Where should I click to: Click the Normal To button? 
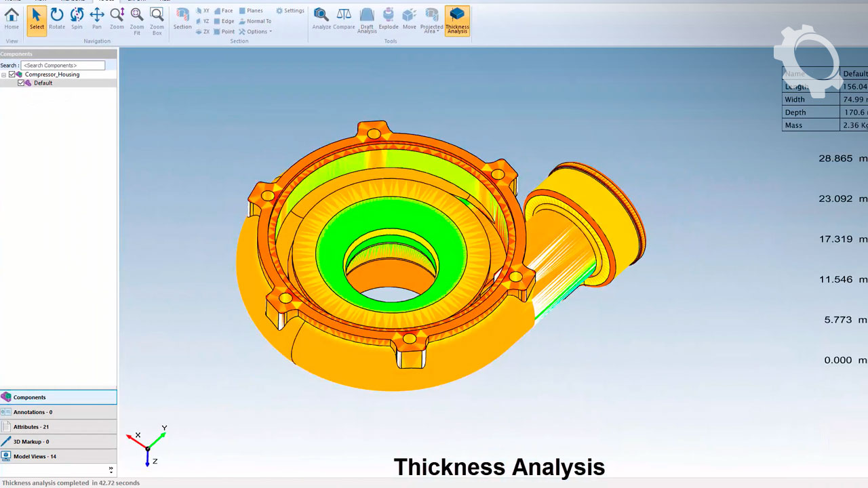[255, 21]
